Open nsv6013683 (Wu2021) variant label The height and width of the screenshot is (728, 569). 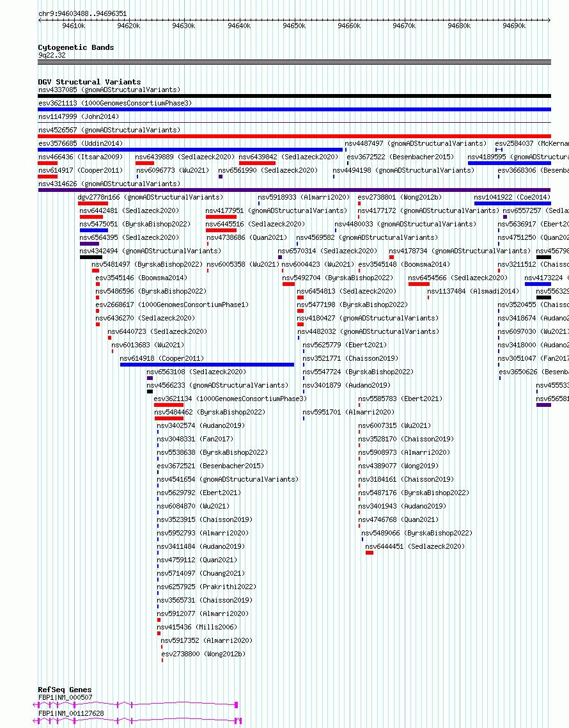(148, 345)
